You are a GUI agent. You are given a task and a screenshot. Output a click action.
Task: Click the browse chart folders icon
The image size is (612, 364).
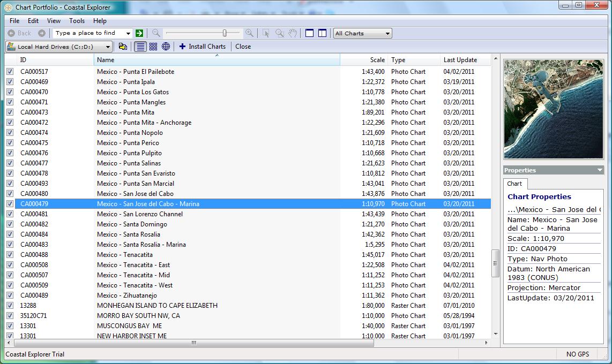pos(123,47)
